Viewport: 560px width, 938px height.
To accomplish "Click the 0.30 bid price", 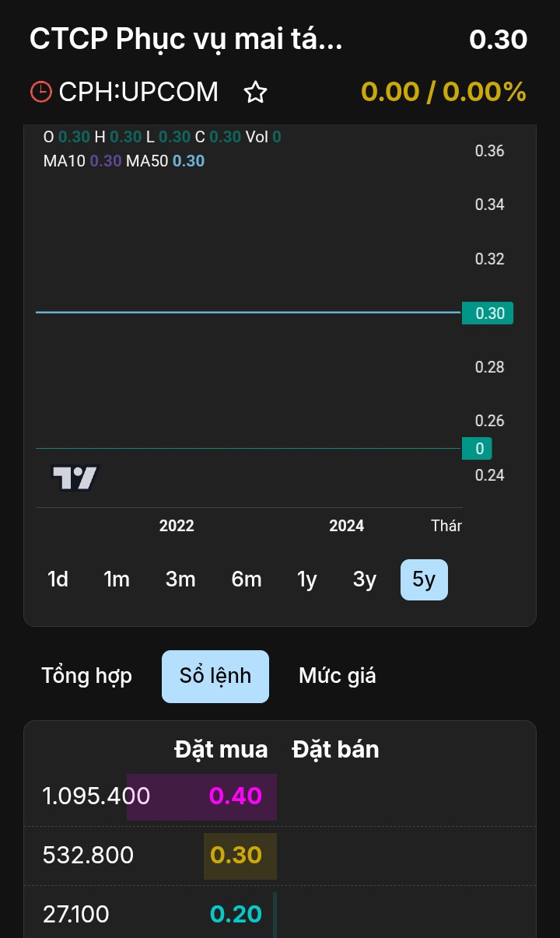I will click(236, 856).
